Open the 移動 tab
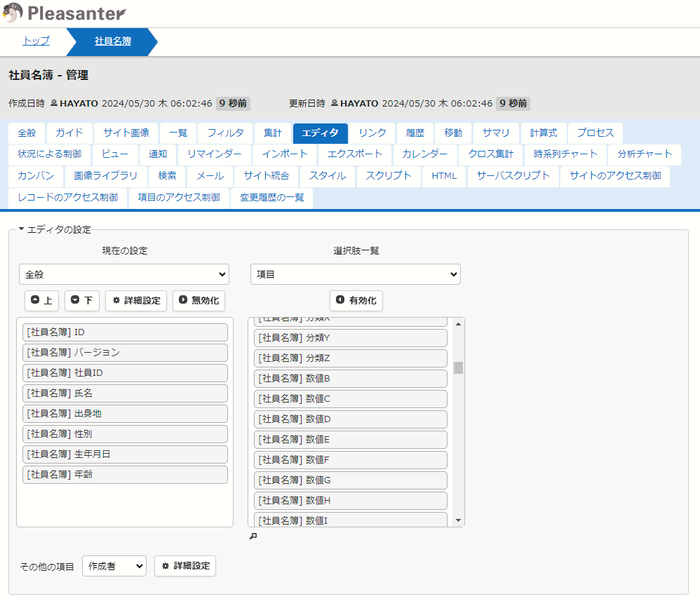Viewport: 700px width, 601px height. (x=453, y=133)
